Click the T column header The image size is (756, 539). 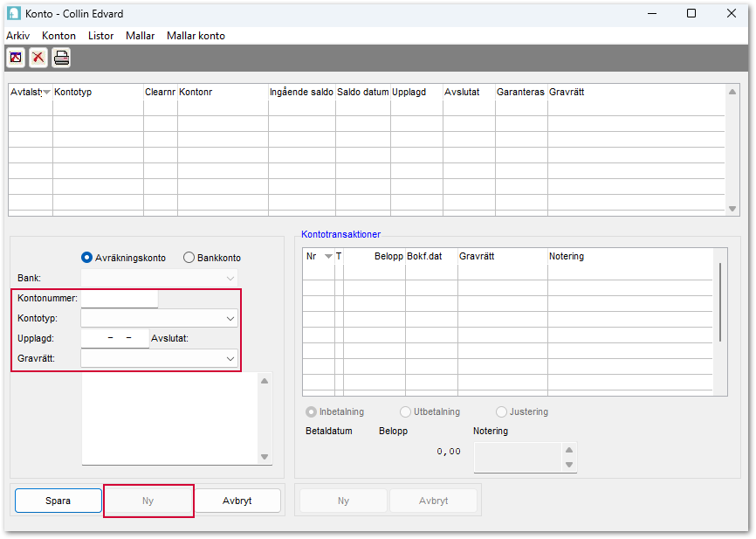coord(339,256)
